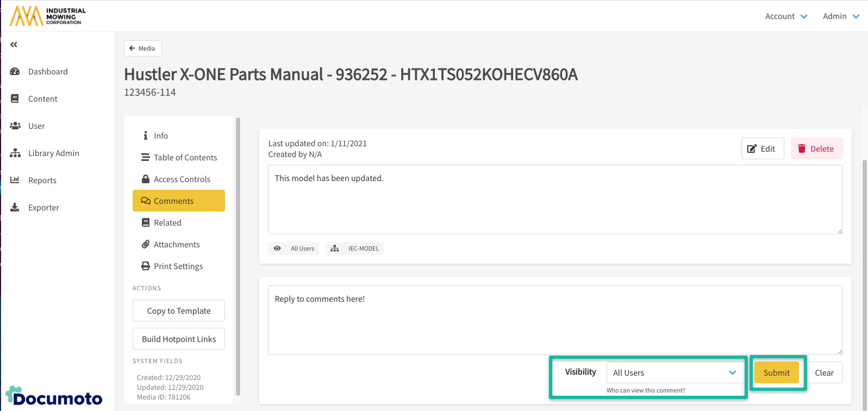Submit the comment reply
This screenshot has width=868, height=411.
776,373
